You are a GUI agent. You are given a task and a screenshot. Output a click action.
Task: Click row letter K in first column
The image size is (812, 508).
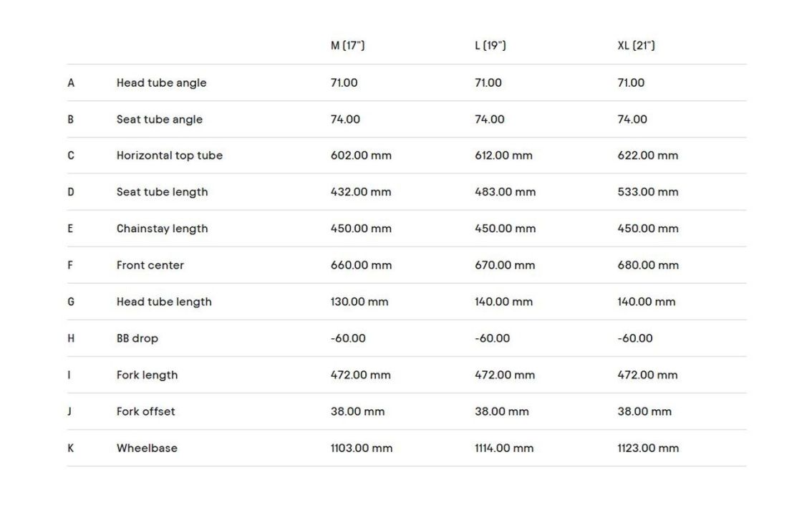71,448
